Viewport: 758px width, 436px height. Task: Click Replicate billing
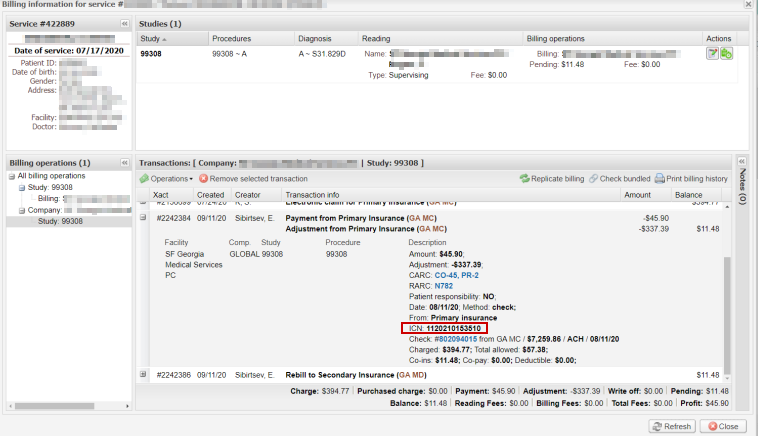552,179
